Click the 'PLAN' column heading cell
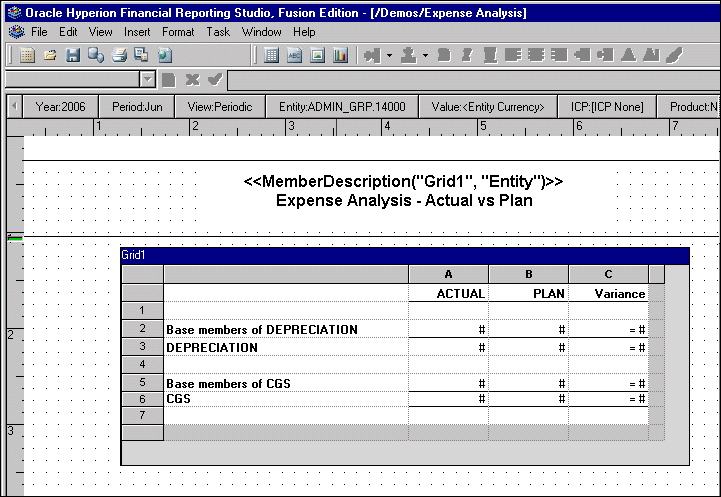 tap(529, 293)
